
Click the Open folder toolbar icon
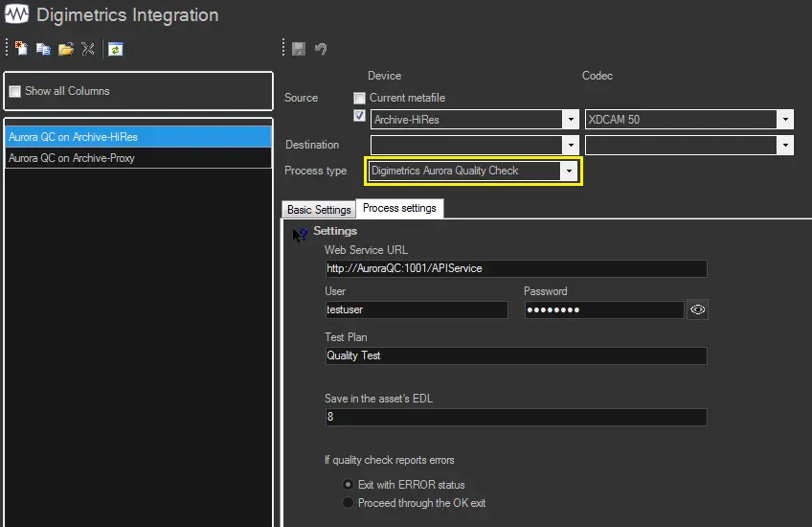pos(65,49)
